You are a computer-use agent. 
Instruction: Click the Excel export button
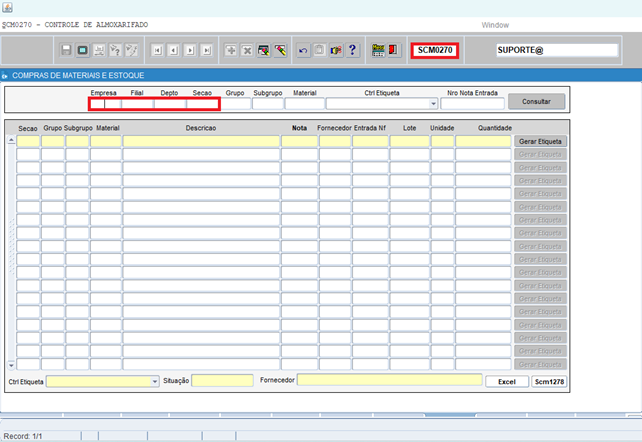coord(507,381)
